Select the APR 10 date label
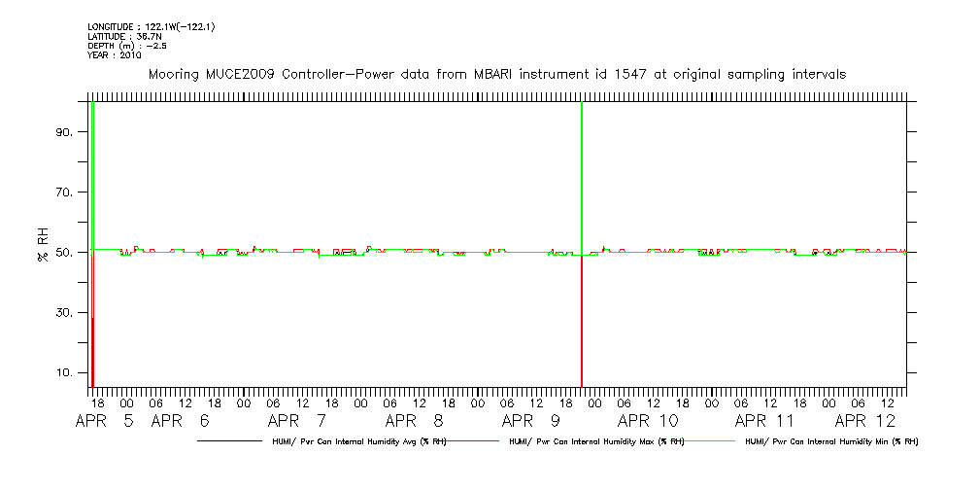Viewport: 980px width, 490px height. [649, 421]
